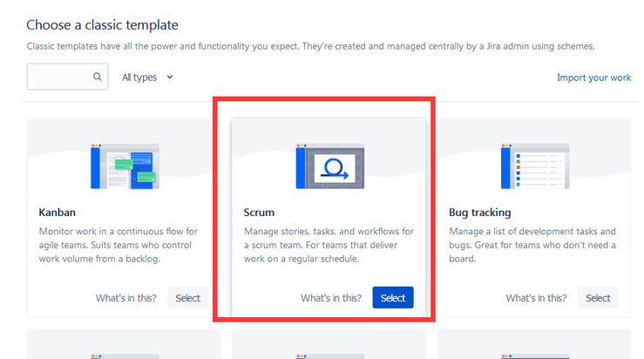
Task: Click the classic templates subtitle paragraph
Action: 310,46
